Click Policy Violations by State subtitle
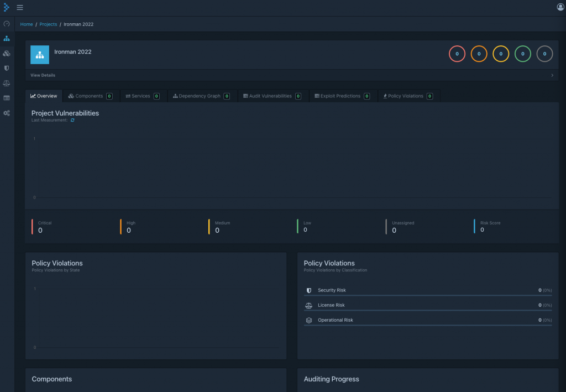 [56, 270]
